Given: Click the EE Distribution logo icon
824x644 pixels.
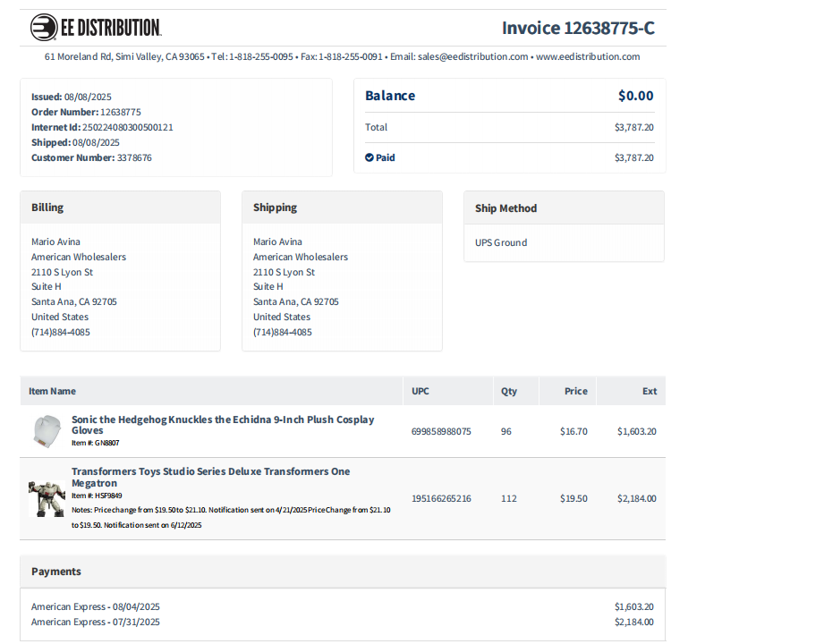Looking at the screenshot, I should [x=44, y=28].
